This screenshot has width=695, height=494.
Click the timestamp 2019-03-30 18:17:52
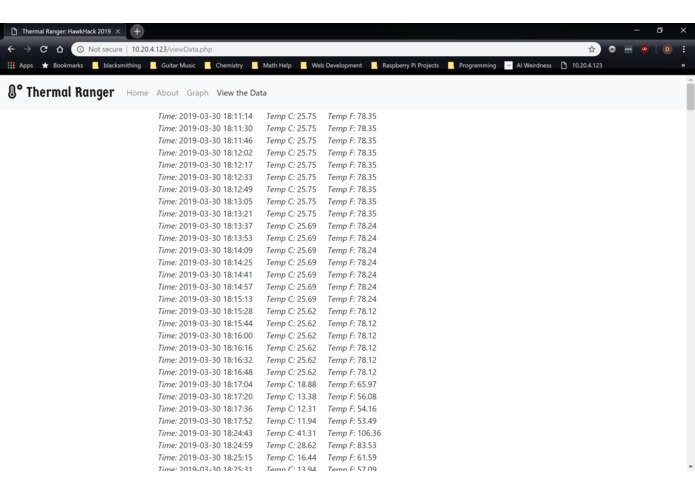215,421
